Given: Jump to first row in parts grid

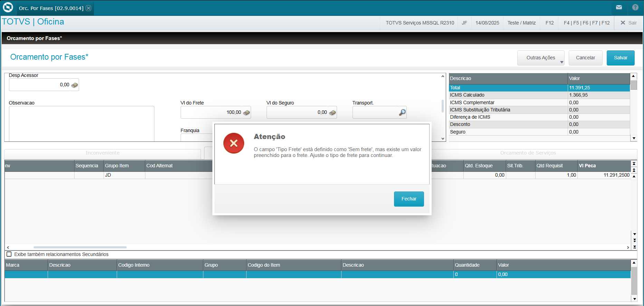Looking at the screenshot, I should click(634, 164).
